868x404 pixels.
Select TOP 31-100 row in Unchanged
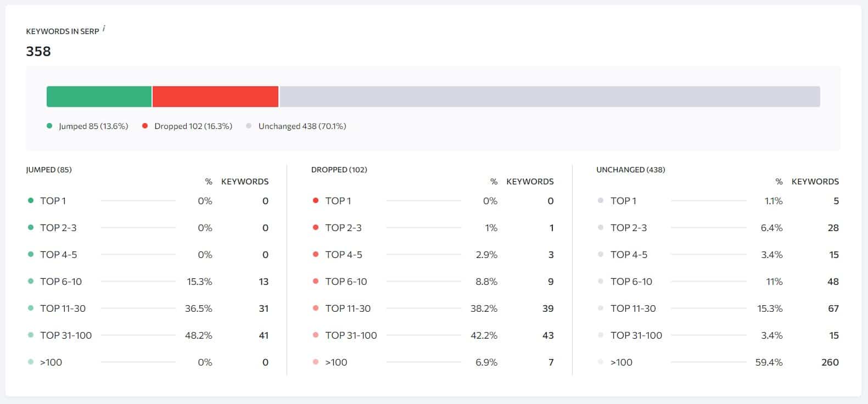[718, 335]
